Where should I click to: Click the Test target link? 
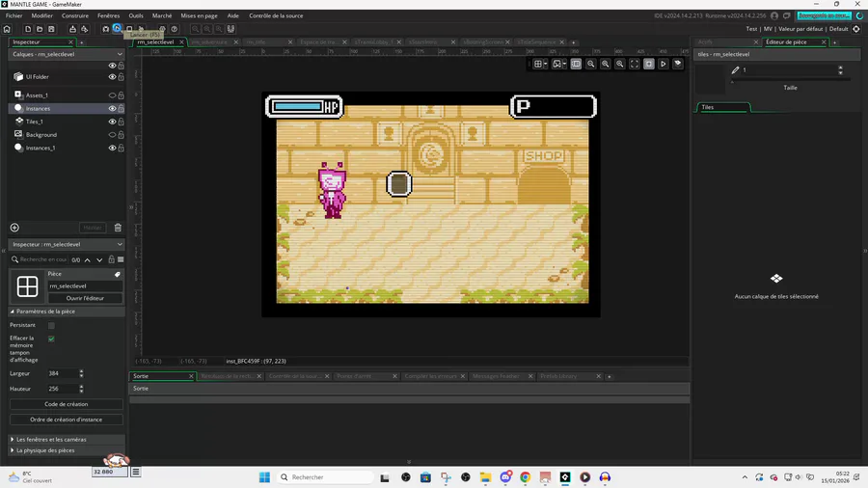(x=751, y=29)
